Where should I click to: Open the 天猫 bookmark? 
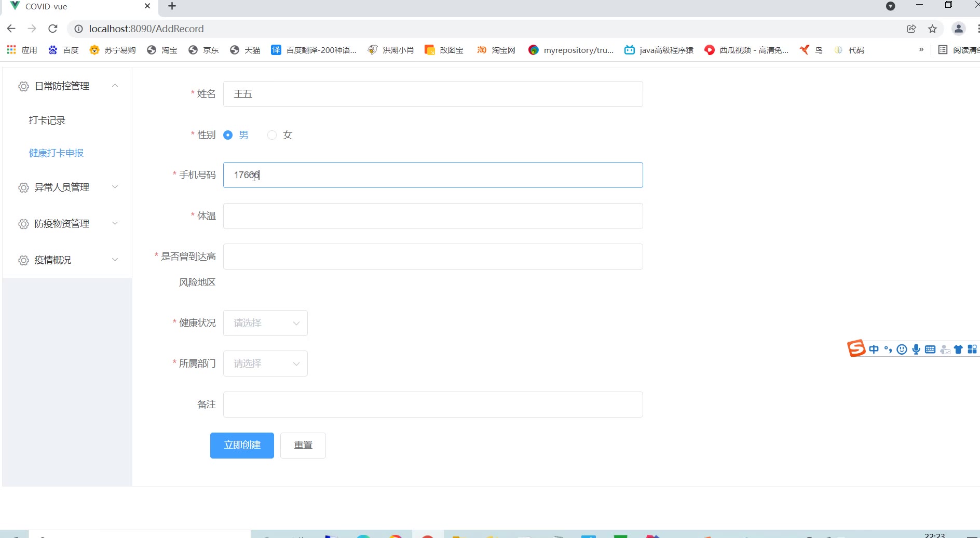[245, 50]
